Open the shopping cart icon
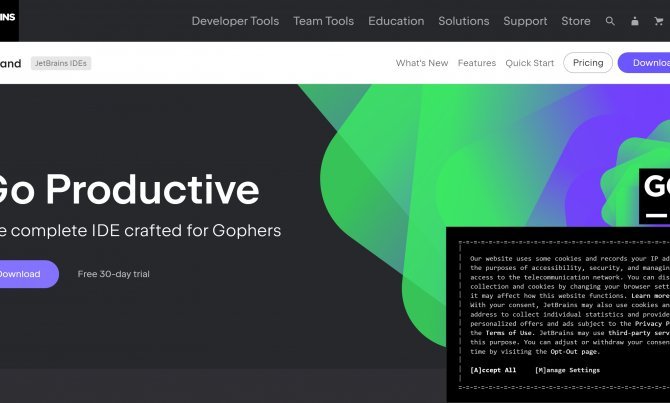 659,21
